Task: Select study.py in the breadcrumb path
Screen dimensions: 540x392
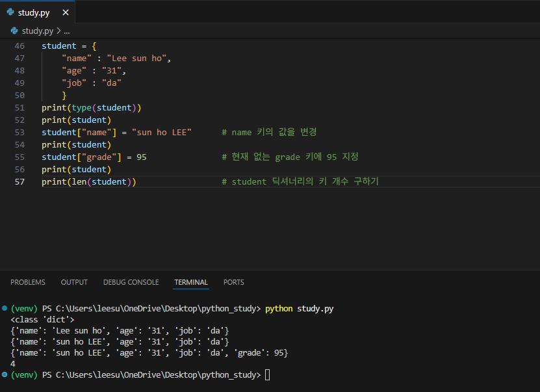Action: tap(38, 31)
